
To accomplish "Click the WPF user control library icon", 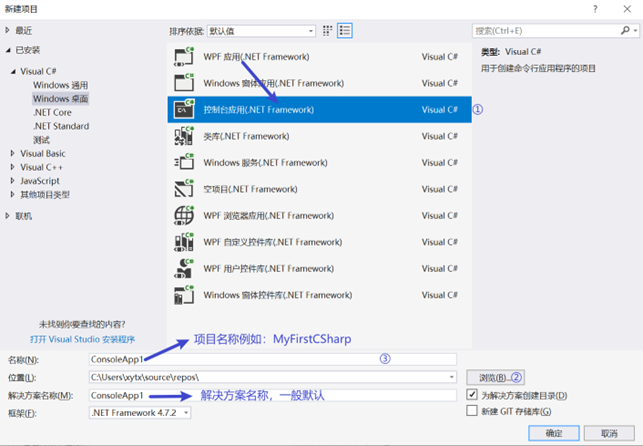I will pyautogui.click(x=184, y=269).
